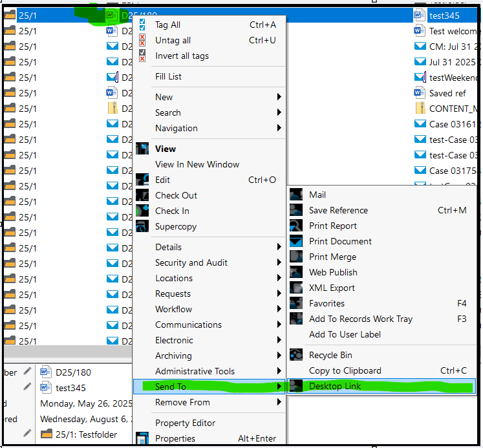The height and width of the screenshot is (448, 483).
Task: Open the Property Editor entry
Action: [x=209, y=423]
